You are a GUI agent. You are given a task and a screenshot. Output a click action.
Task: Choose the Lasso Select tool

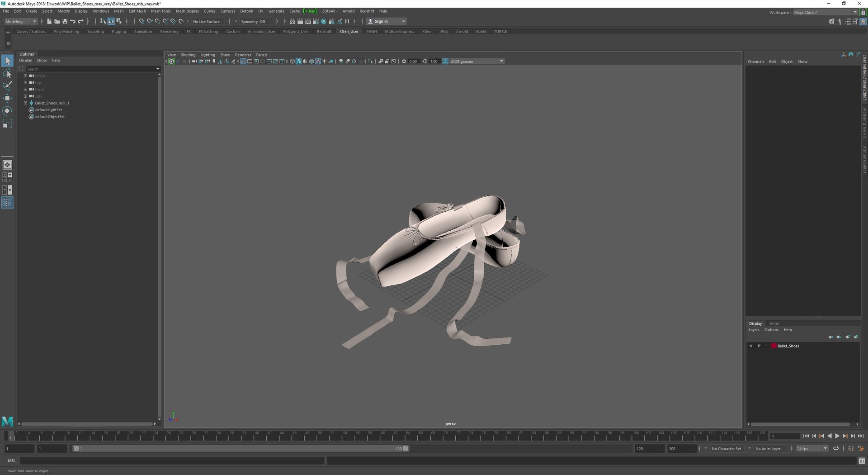pyautogui.click(x=7, y=73)
